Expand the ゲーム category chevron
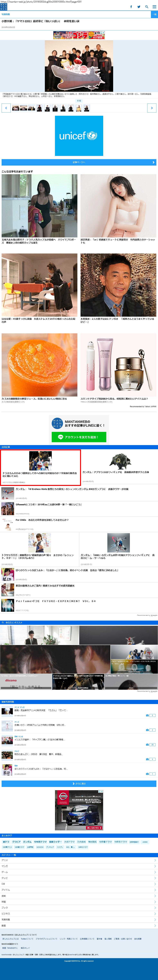Viewport: 158px width, 980px height. (155, 872)
